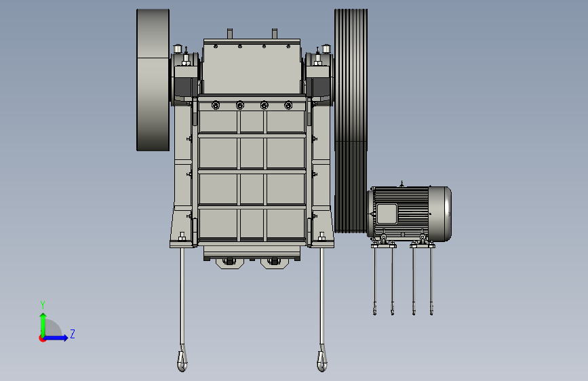Image resolution: width=588 pixels, height=381 pixels.
Task: Click the red origin dot of the triad
Action: (x=42, y=338)
